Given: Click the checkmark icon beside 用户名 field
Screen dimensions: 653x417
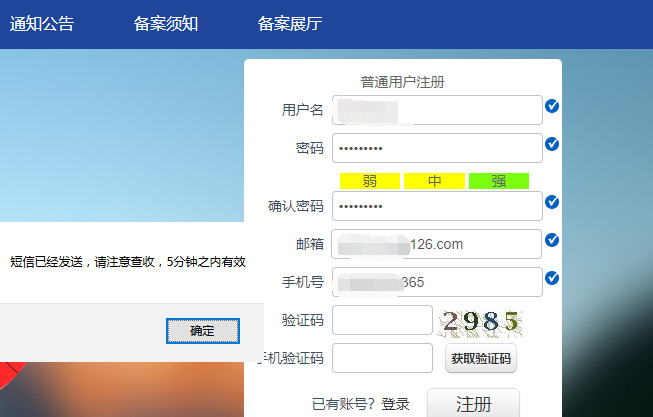Looking at the screenshot, I should [552, 106].
